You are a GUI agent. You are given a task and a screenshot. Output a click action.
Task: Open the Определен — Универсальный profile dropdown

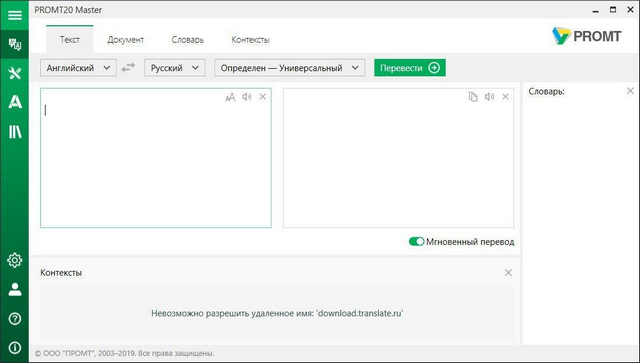click(x=290, y=68)
